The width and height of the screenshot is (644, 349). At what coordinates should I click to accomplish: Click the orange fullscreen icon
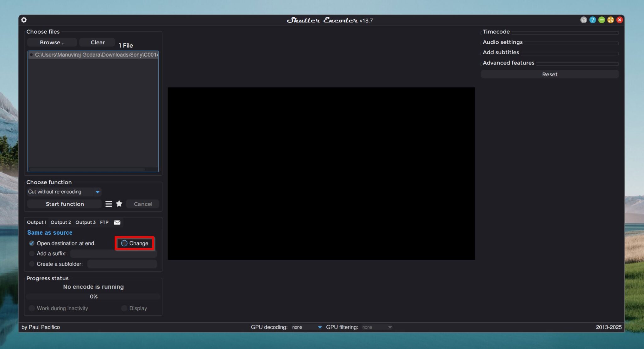coord(611,20)
